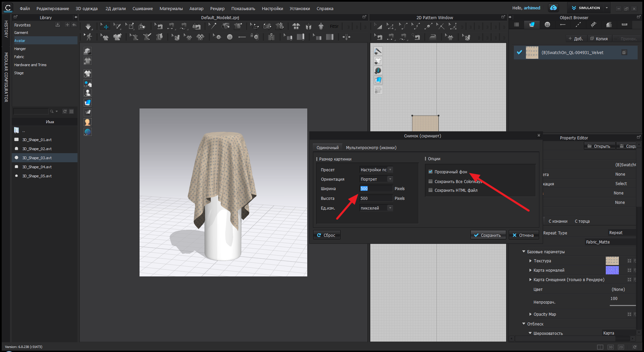
Task: Click the avatar head skin icon
Action: pyautogui.click(x=88, y=122)
